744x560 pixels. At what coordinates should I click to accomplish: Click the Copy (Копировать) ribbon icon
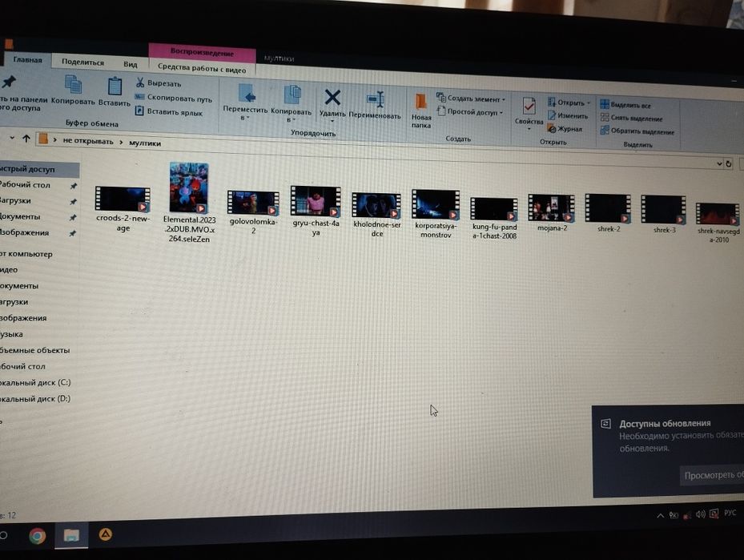pyautogui.click(x=73, y=86)
